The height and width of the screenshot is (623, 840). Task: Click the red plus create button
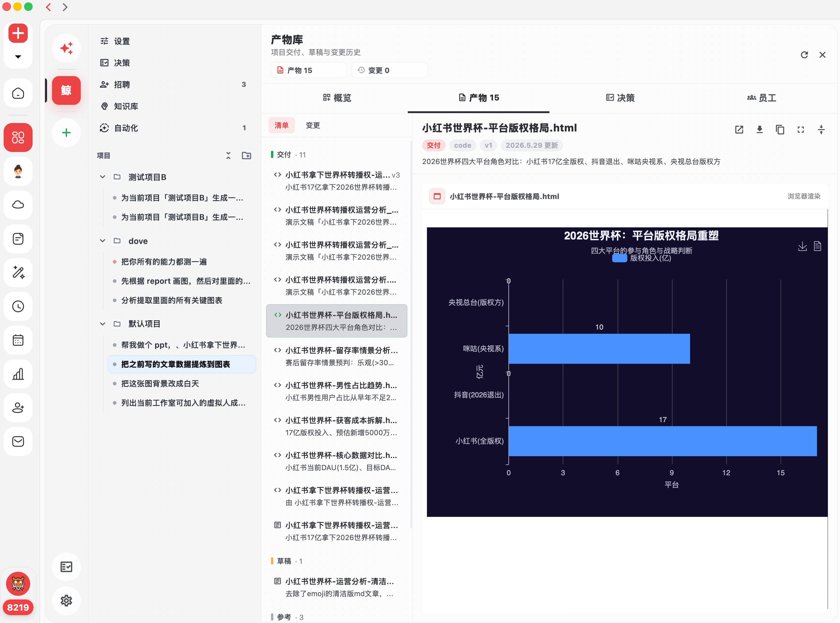pyautogui.click(x=18, y=33)
